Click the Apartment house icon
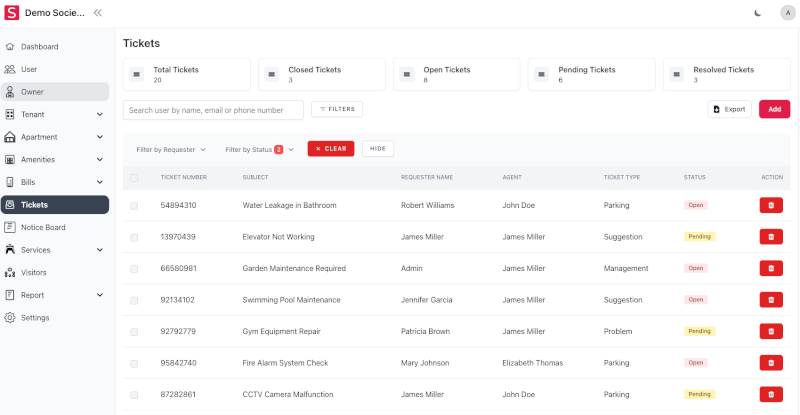The image size is (800, 415). [x=10, y=137]
